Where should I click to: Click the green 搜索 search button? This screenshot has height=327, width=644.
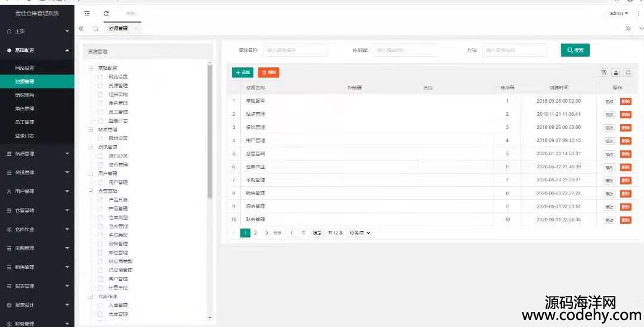[x=575, y=50]
